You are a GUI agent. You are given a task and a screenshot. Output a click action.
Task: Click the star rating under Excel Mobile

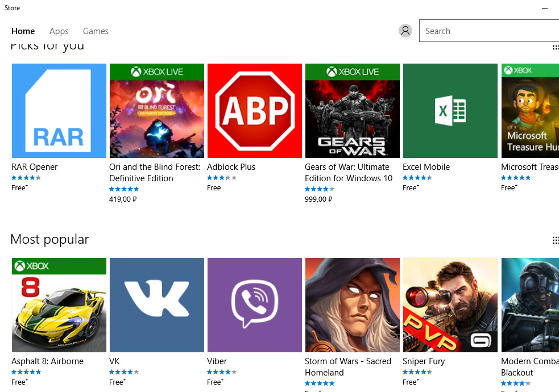[417, 178]
